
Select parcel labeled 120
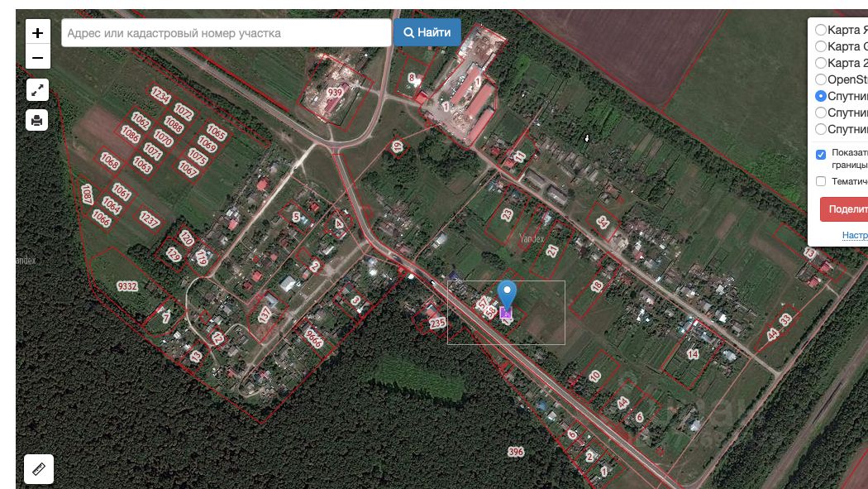[x=186, y=238]
